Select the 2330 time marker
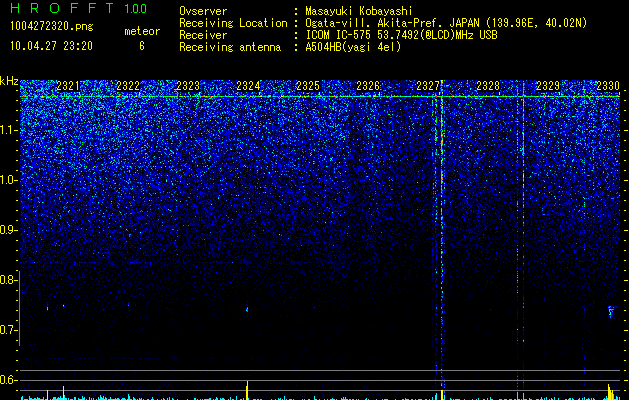The width and height of the screenshot is (629, 400). coord(608,86)
